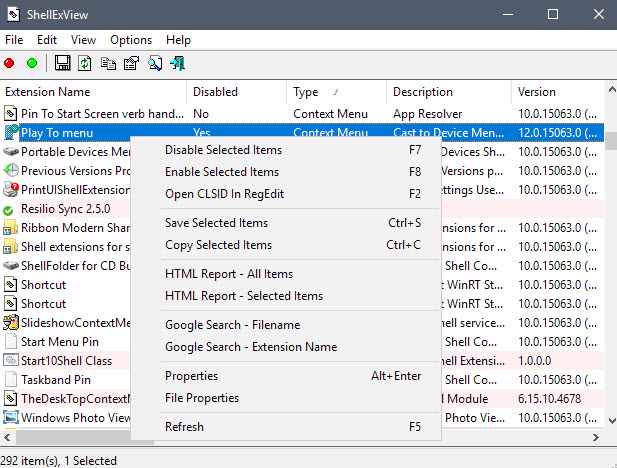Screen dimensions: 617x468
Task: Click the Resilio Sync green check icon
Action: coord(8,211)
